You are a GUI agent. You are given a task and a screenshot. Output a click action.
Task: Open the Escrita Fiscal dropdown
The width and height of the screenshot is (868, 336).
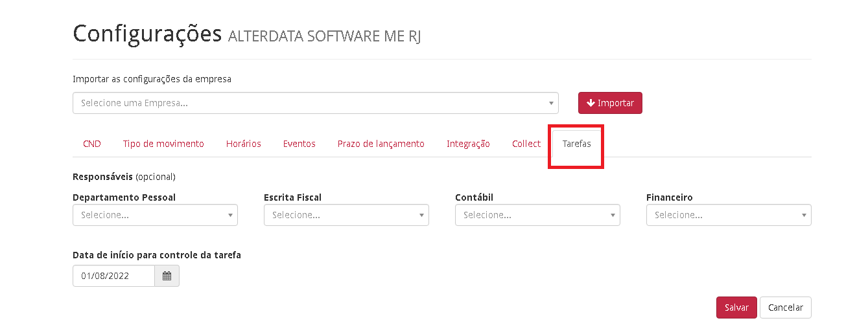[346, 215]
